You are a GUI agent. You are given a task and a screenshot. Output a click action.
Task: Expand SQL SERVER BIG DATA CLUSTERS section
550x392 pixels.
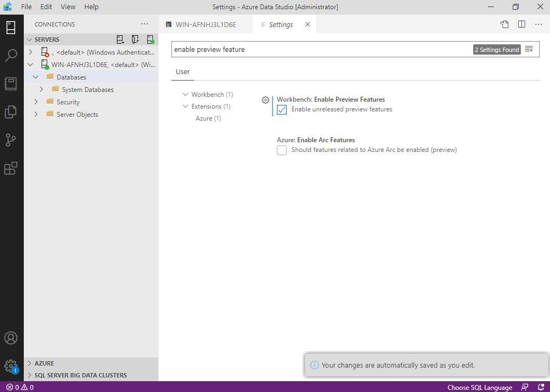(x=29, y=375)
